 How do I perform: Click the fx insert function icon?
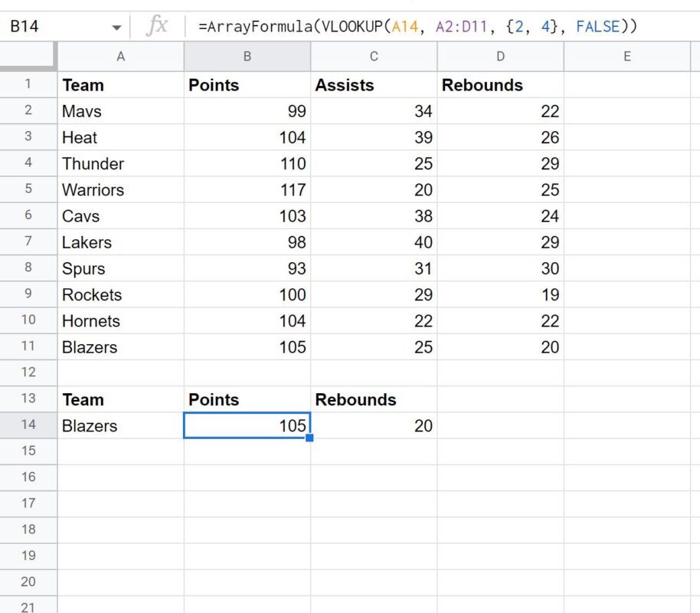click(156, 27)
